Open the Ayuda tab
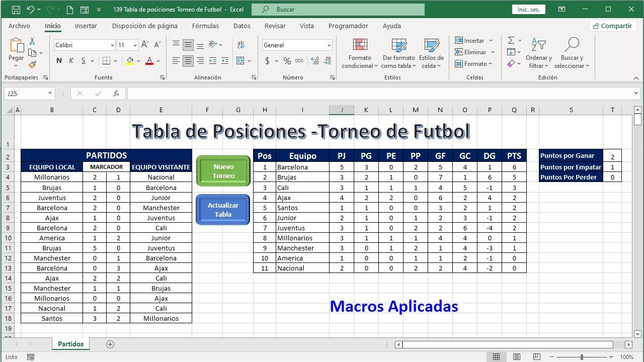 click(392, 26)
